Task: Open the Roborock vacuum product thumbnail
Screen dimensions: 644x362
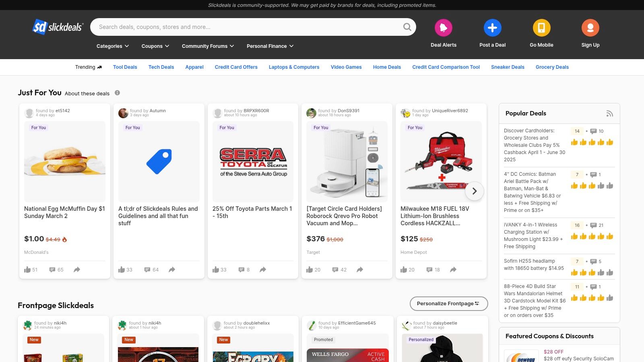Action: (x=347, y=162)
